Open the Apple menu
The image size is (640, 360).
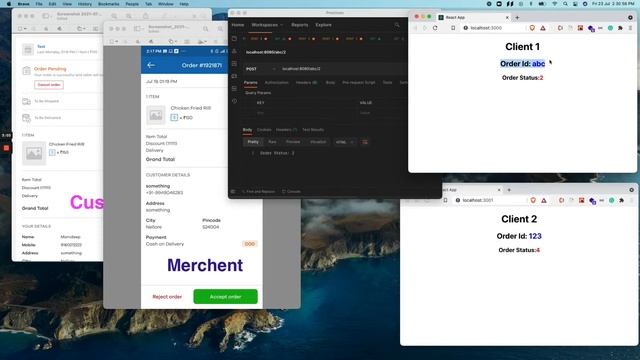point(9,4)
